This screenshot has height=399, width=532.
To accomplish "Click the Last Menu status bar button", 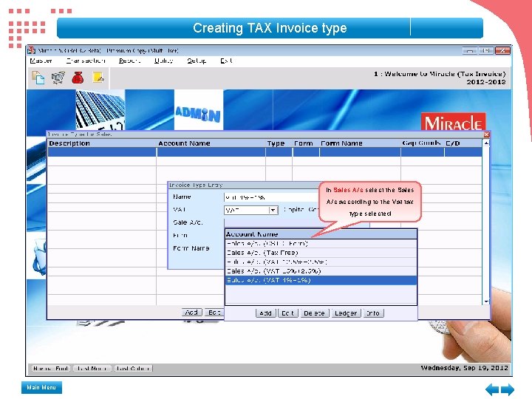I will pos(92,369).
